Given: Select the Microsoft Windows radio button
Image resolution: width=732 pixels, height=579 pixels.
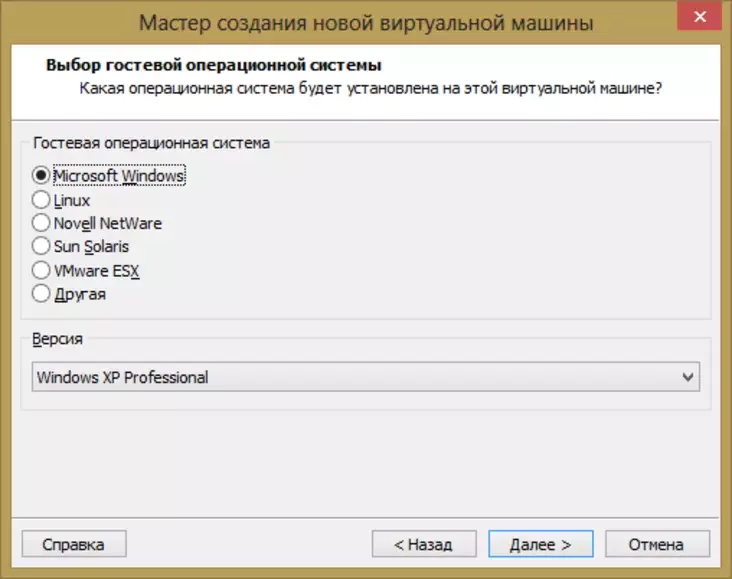Looking at the screenshot, I should [x=41, y=175].
